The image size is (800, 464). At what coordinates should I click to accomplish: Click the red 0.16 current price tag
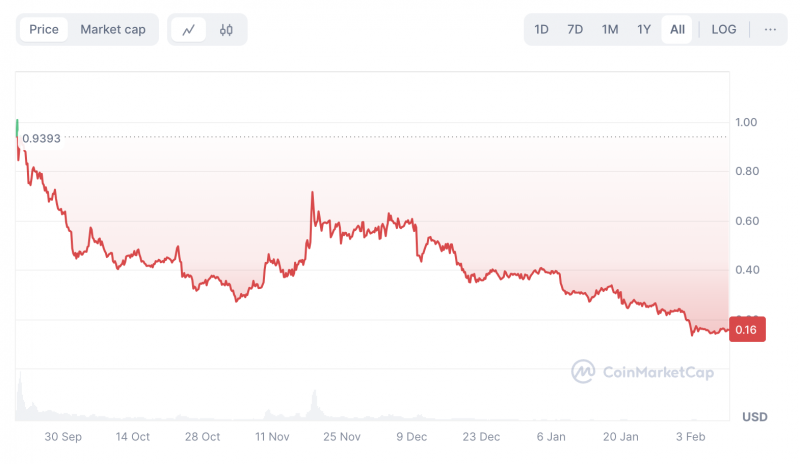[747, 329]
